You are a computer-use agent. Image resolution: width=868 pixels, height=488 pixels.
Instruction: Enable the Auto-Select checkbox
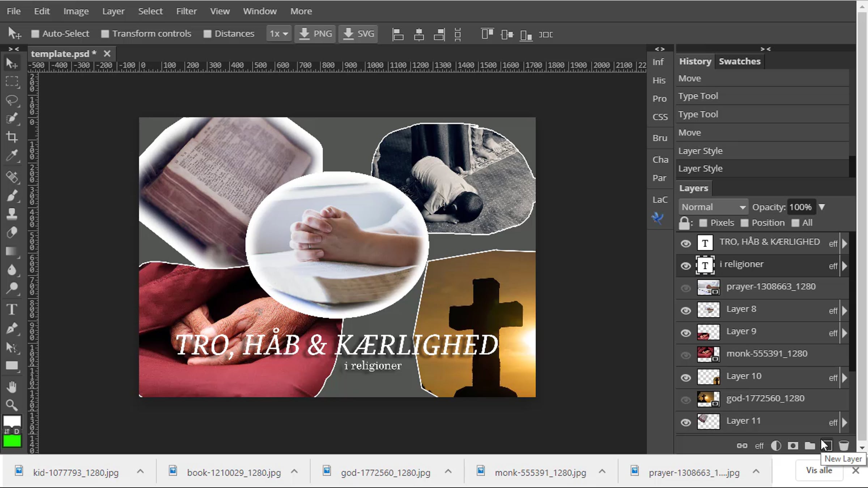35,34
